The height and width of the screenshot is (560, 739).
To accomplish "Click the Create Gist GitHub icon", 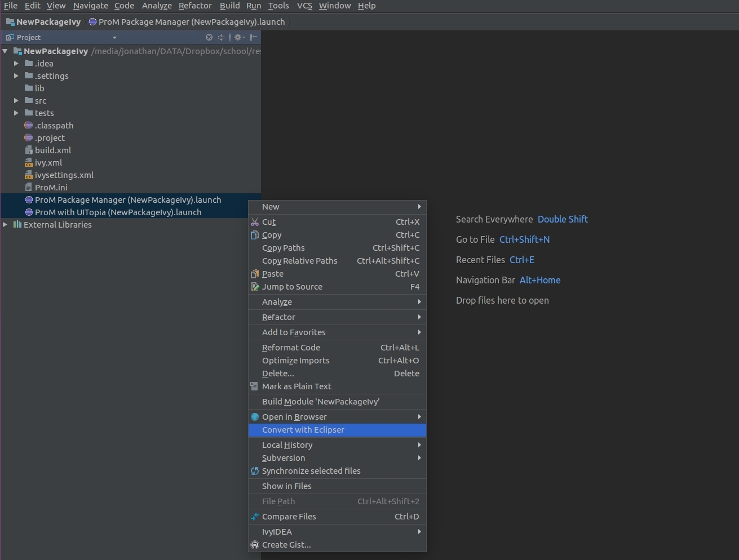I will [x=255, y=545].
